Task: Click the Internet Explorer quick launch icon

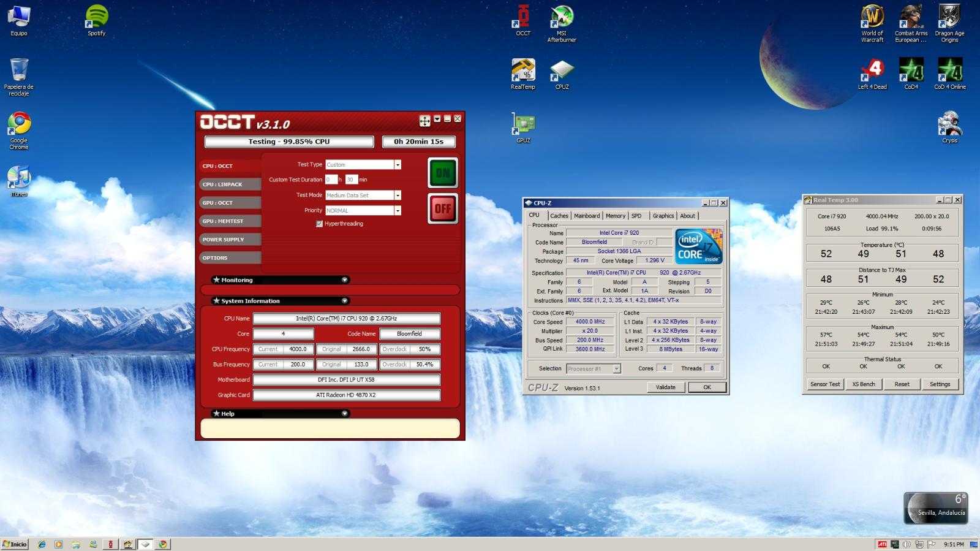Action: click(x=42, y=544)
